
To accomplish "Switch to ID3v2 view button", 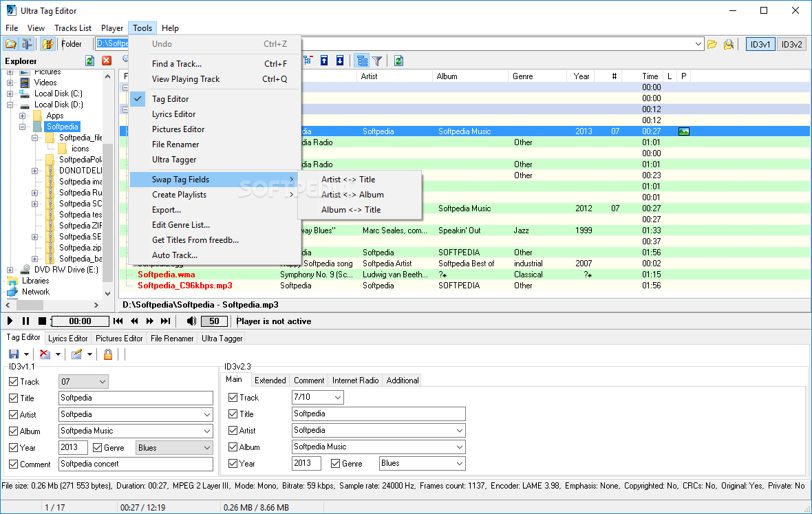I will [791, 45].
